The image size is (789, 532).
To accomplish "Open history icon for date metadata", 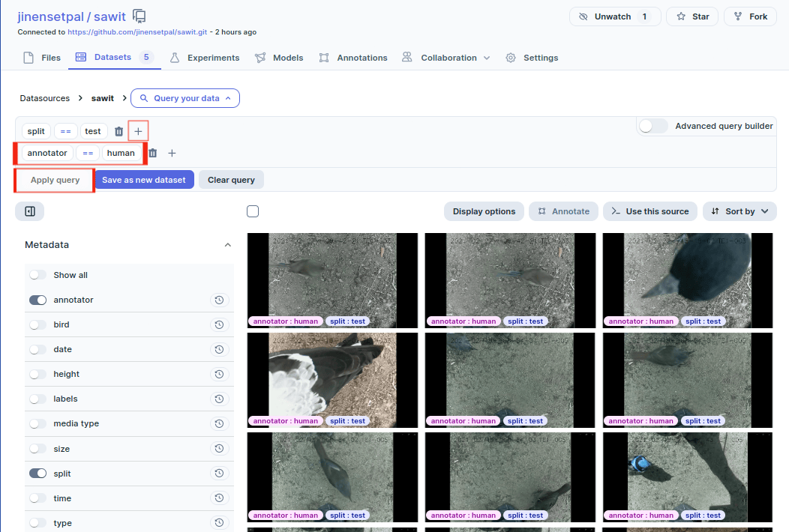I will tap(219, 349).
